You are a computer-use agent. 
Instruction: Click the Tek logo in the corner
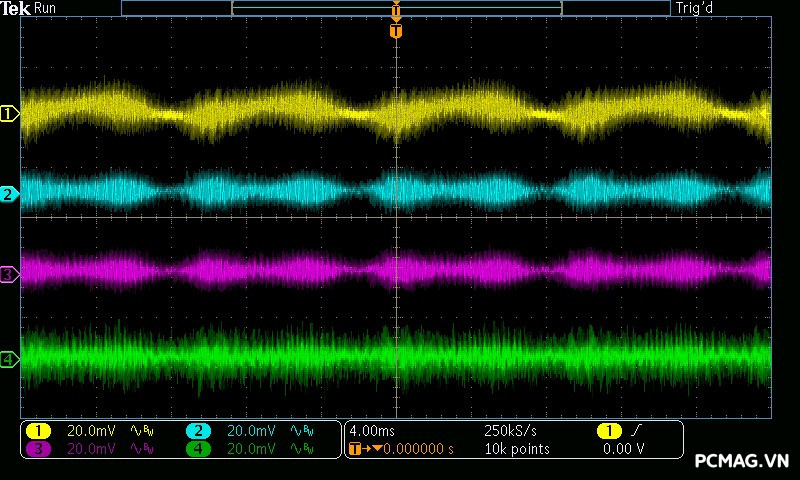17,8
